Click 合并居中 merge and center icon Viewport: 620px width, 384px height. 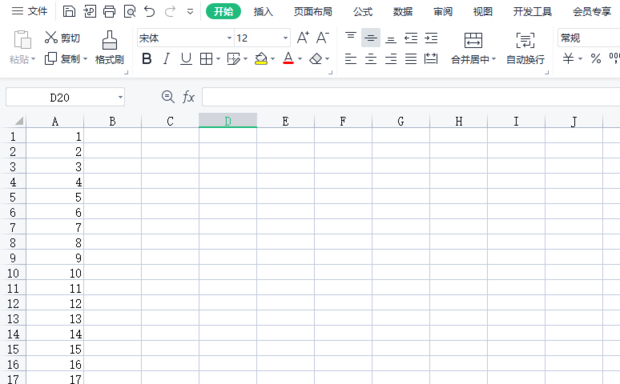click(x=473, y=41)
